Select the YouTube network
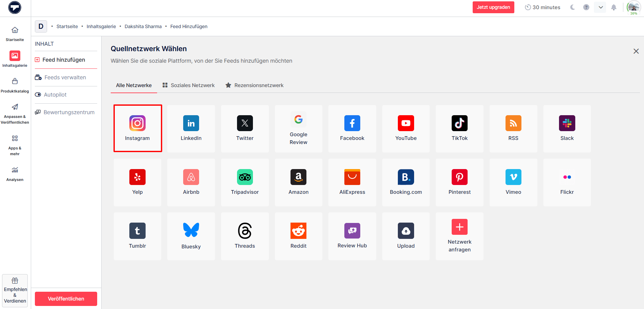The height and width of the screenshot is (309, 644). click(406, 128)
